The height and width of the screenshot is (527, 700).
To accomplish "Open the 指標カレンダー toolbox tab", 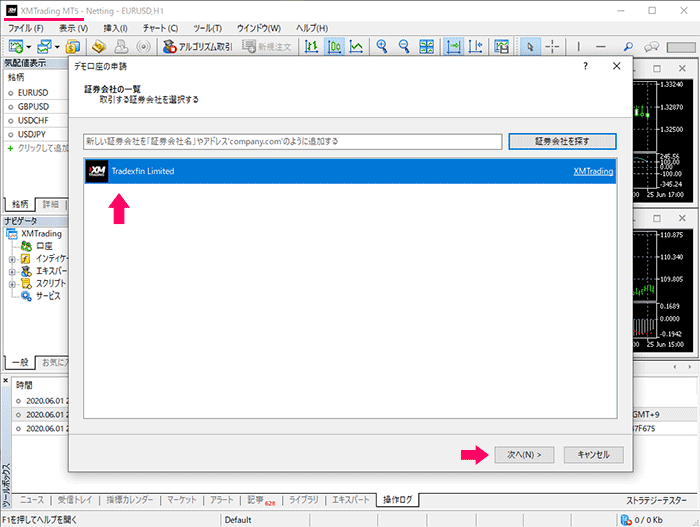I will click(129, 500).
